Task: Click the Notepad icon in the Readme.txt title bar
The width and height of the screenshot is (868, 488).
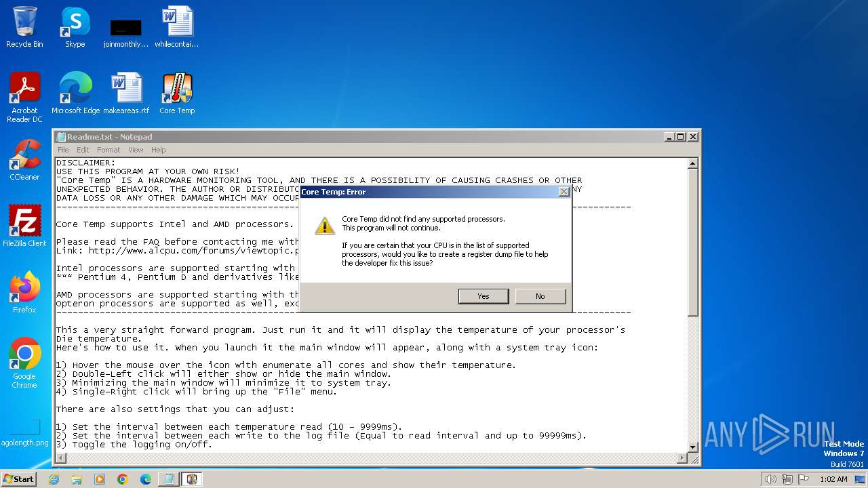Action: coord(61,136)
